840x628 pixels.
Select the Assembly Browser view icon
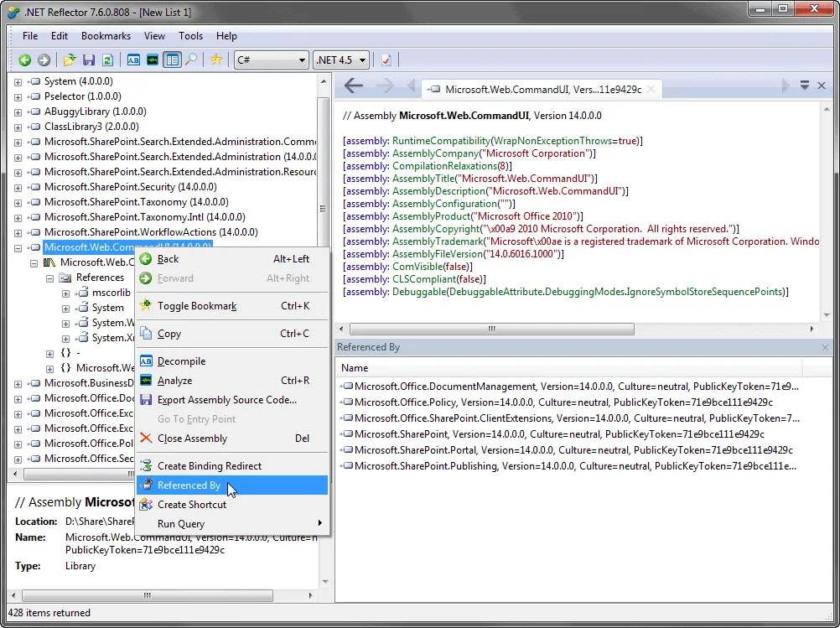click(172, 60)
